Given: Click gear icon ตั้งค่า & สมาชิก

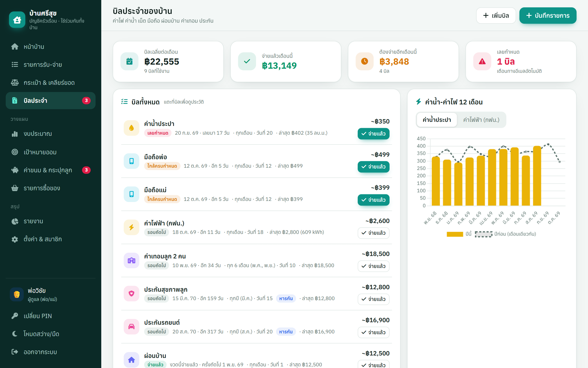Looking at the screenshot, I should (15, 239).
